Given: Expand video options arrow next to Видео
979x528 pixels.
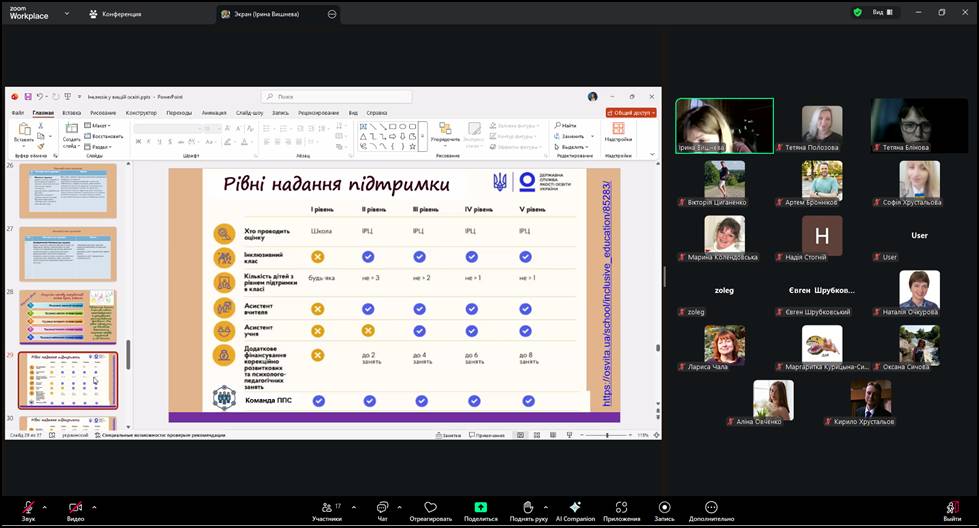Looking at the screenshot, I should click(x=95, y=506).
